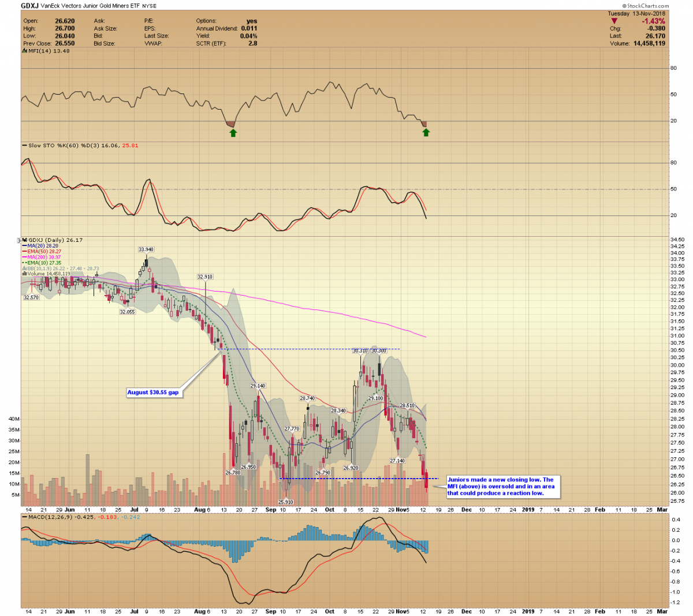Click the GDXJ ticker symbol title
Screen dimensions: 693x616
[30, 6]
